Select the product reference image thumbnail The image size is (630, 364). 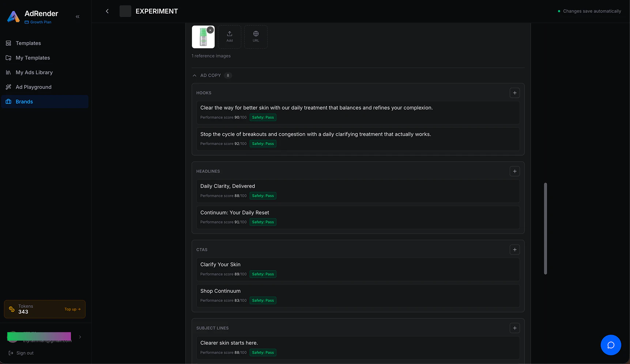[203, 37]
